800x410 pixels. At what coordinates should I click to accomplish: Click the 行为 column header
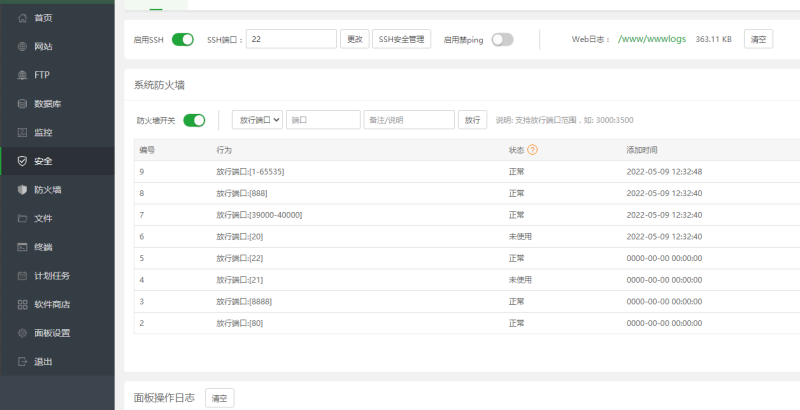pyautogui.click(x=224, y=150)
